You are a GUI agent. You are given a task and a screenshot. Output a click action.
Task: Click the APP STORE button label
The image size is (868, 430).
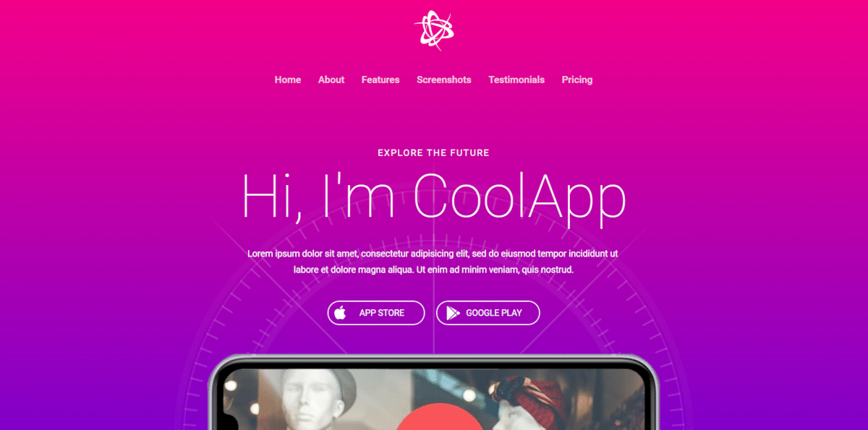[382, 313]
